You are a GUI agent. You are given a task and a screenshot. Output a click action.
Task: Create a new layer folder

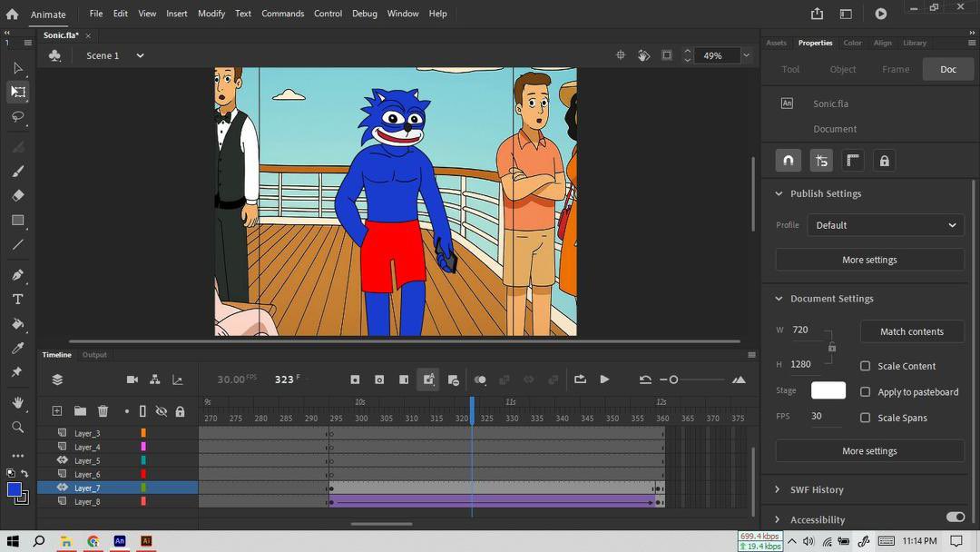80,410
